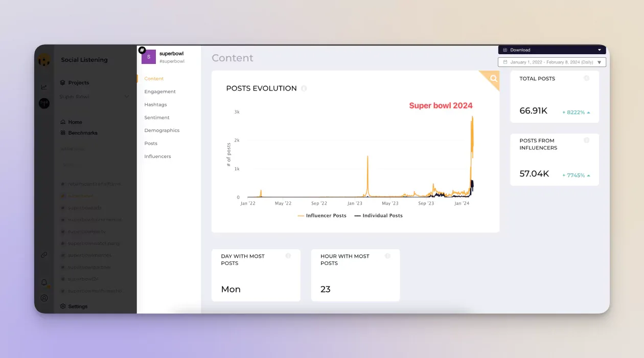
Task: Open Home in the sidebar
Action: [75, 122]
